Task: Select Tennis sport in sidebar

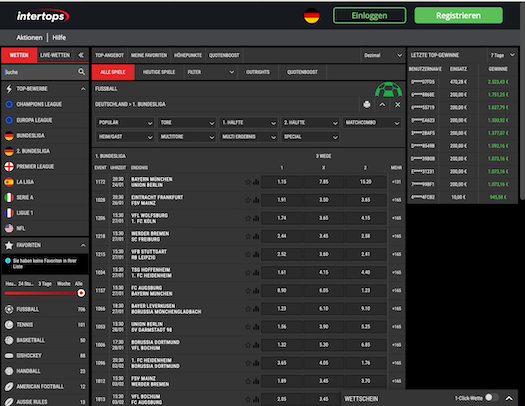Action: 45,325
